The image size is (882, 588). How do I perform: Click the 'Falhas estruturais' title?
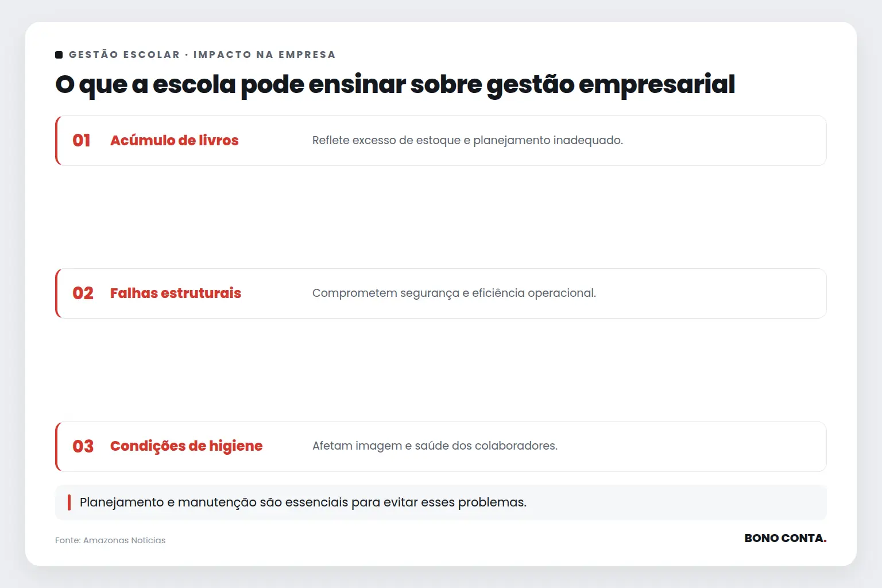pyautogui.click(x=176, y=293)
